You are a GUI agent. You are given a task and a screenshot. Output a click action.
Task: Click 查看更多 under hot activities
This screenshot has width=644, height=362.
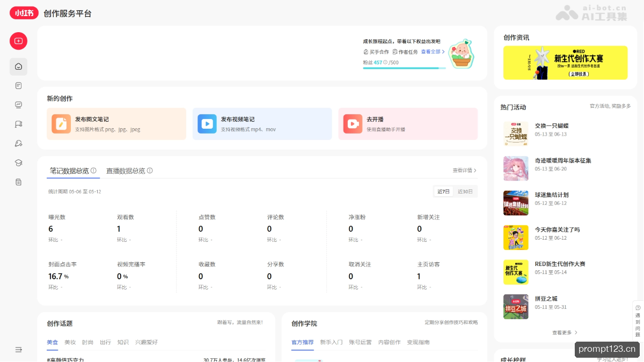pyautogui.click(x=565, y=333)
